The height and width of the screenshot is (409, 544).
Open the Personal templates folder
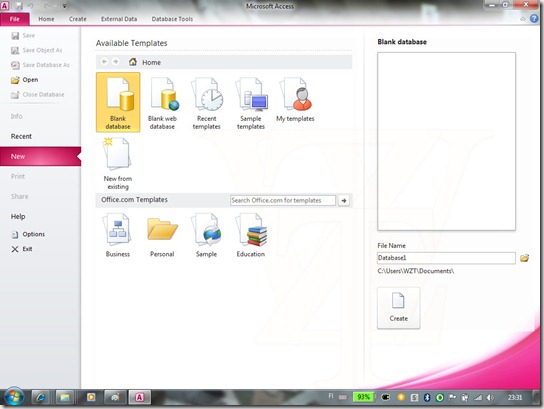[x=162, y=235]
